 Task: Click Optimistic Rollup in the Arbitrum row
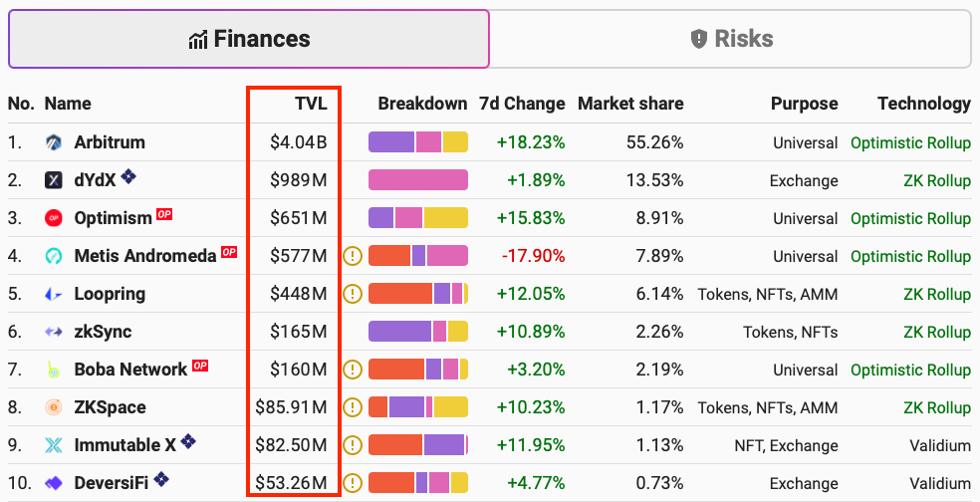point(910,142)
